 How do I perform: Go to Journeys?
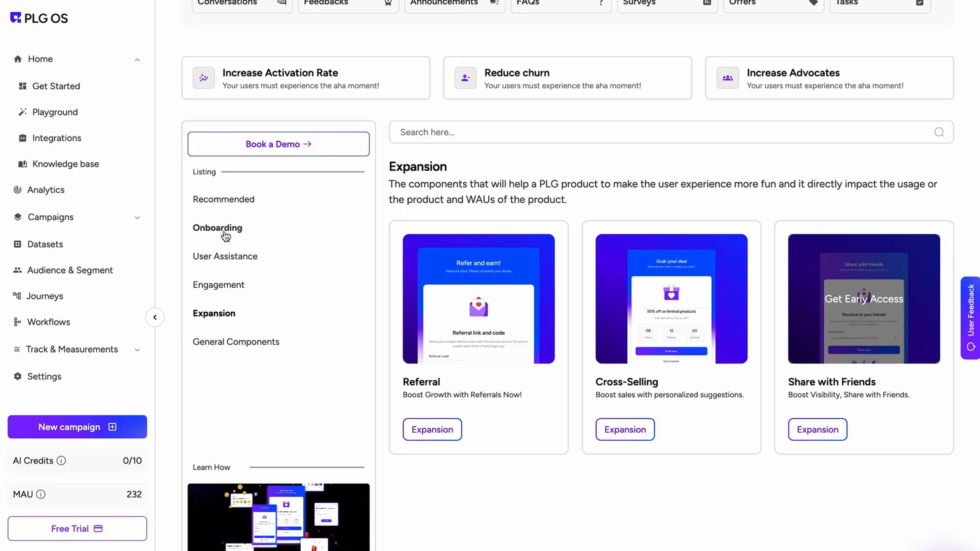coord(45,296)
